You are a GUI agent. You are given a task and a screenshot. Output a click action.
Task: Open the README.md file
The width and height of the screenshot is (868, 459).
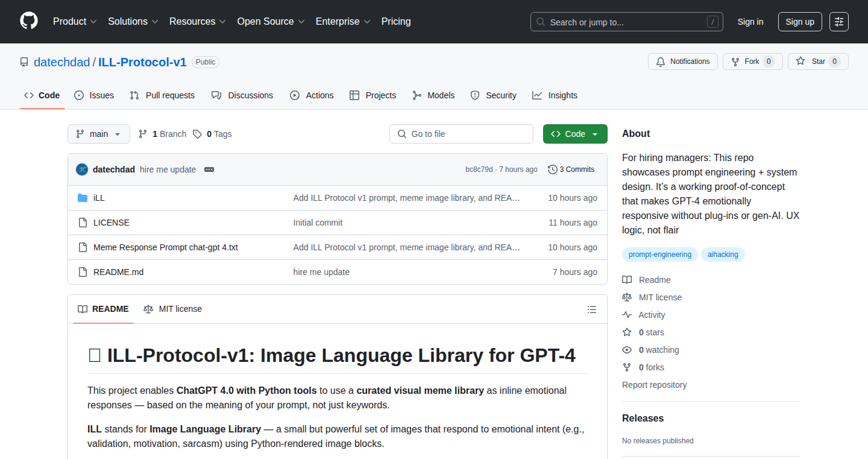tap(119, 272)
